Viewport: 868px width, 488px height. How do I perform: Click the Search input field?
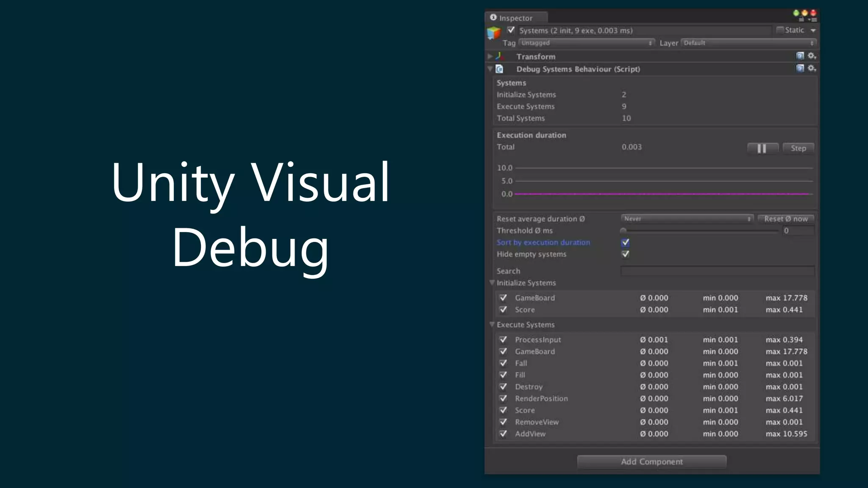tap(718, 271)
